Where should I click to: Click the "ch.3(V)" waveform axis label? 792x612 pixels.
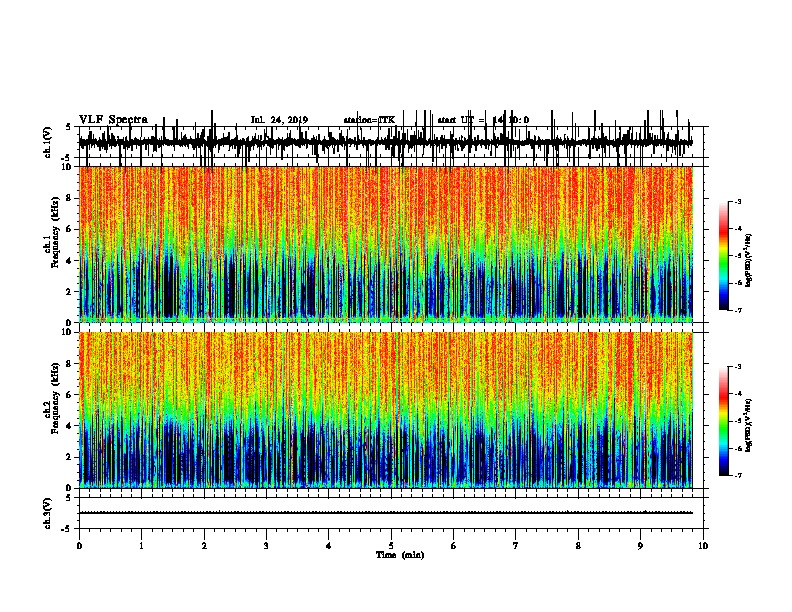coord(48,513)
